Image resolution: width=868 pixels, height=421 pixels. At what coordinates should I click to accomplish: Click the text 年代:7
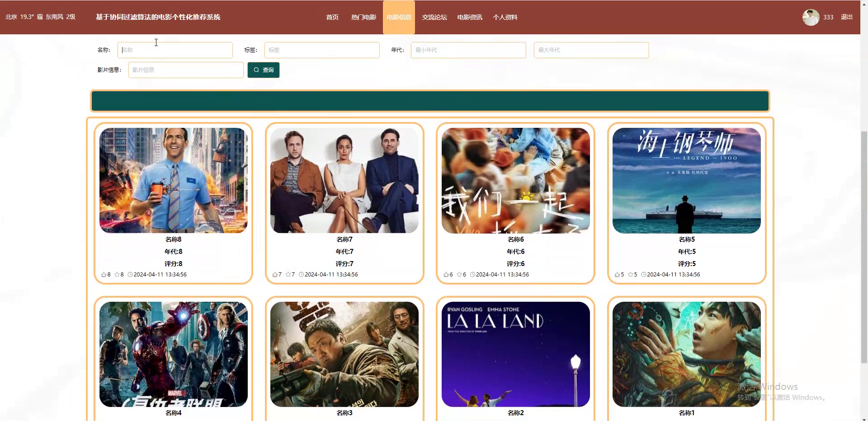tap(344, 252)
